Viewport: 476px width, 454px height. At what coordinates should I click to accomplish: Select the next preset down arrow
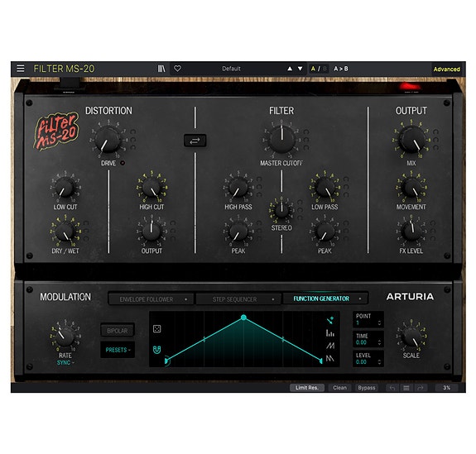pos(300,69)
